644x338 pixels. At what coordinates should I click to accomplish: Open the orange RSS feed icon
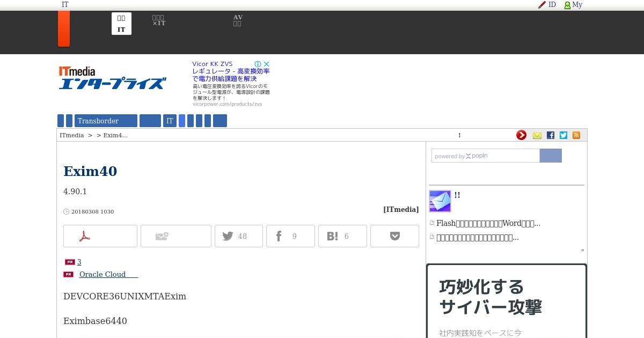coord(576,135)
